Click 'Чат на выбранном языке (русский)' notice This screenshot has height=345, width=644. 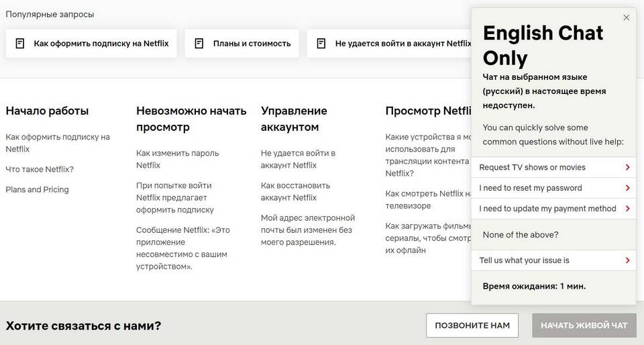[544, 91]
